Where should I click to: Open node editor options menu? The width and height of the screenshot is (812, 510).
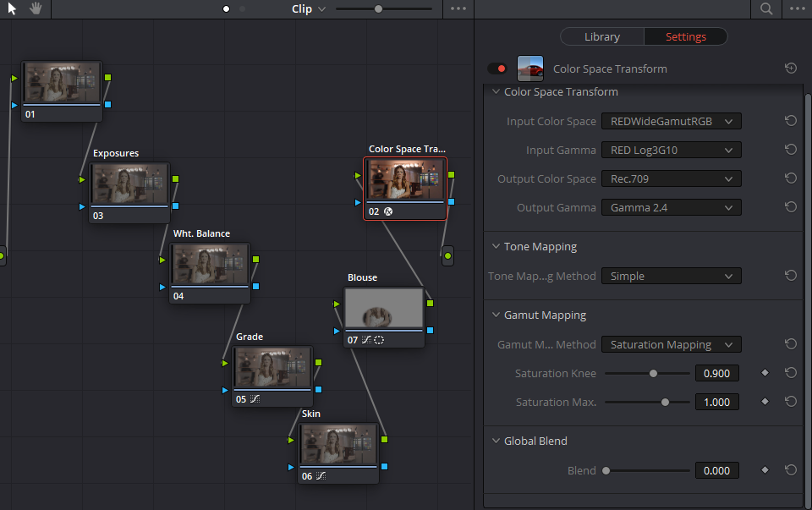458,8
